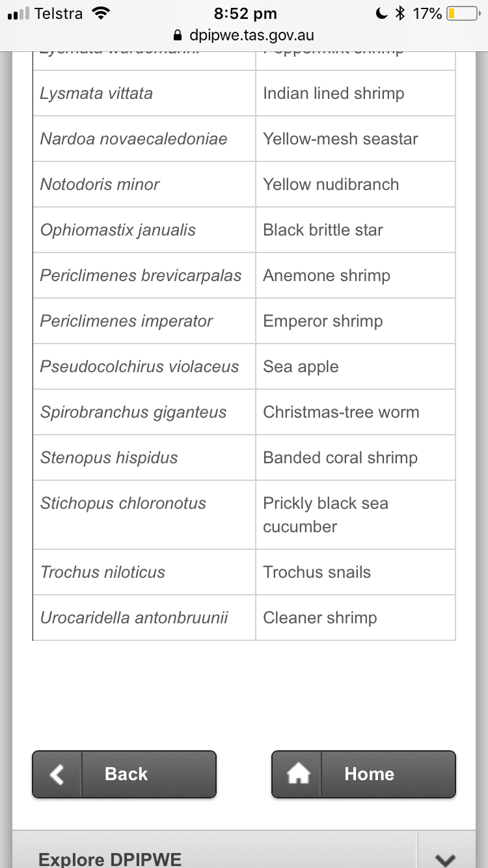
Task: Select the Christmas-tree worm cell
Action: (355, 412)
